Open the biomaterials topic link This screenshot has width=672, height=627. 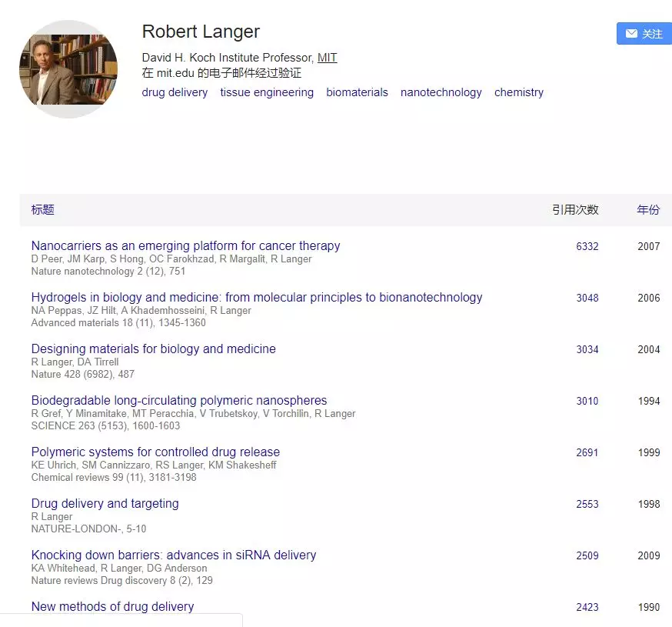(357, 92)
